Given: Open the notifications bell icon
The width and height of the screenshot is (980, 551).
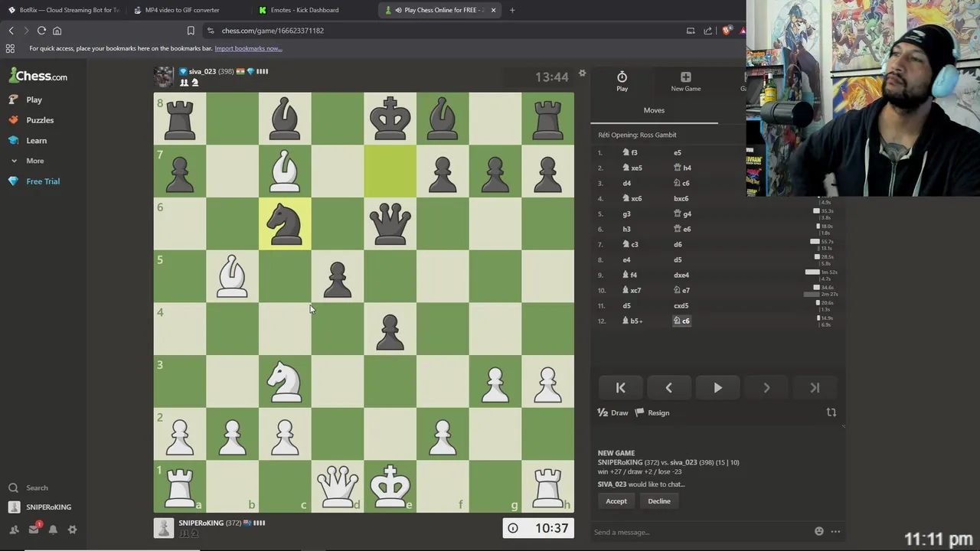Looking at the screenshot, I should pos(53,530).
